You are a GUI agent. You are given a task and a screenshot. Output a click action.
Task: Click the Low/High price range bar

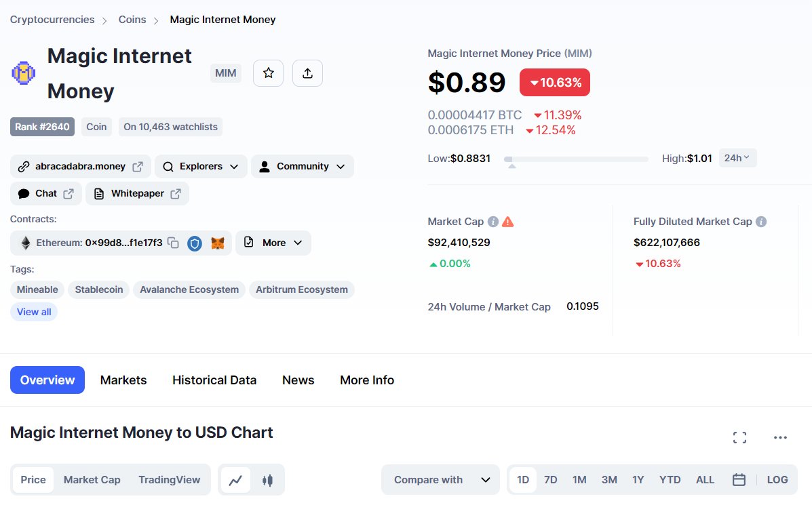point(576,159)
